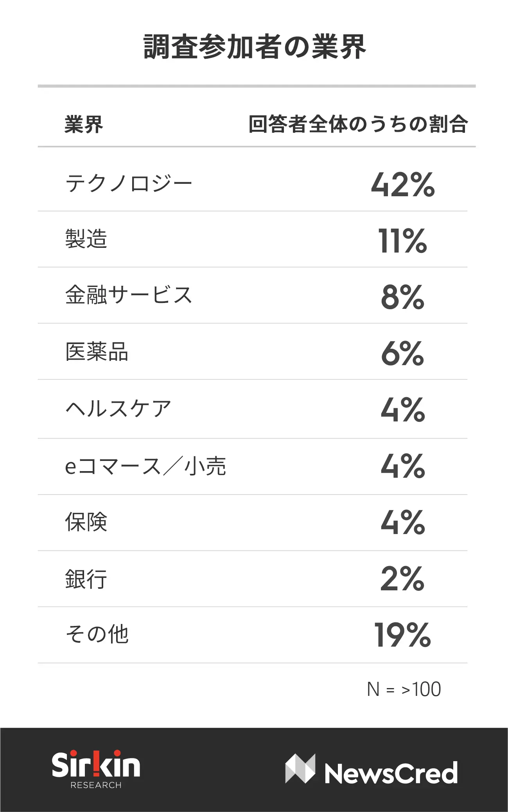This screenshot has height=812, width=508.
Task: Click the N = >100 footnote
Action: tap(404, 689)
